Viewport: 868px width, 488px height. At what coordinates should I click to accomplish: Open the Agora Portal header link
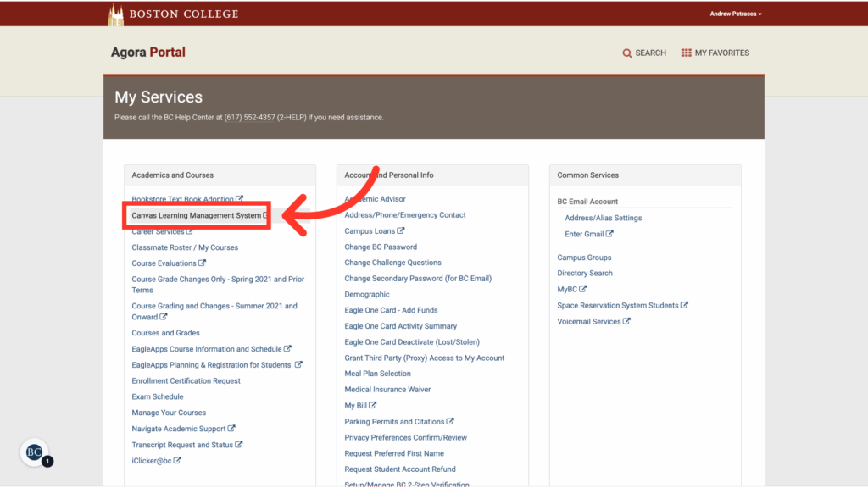point(147,52)
